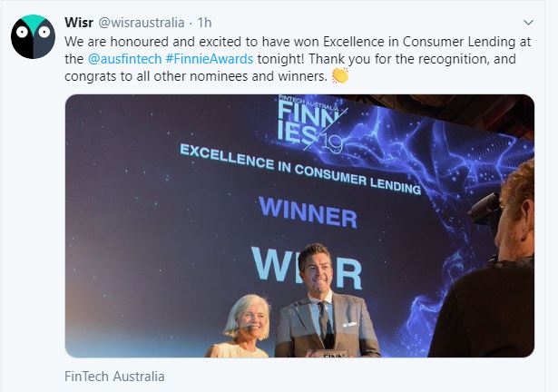Open the 1h tweet timestamp

coord(205,23)
